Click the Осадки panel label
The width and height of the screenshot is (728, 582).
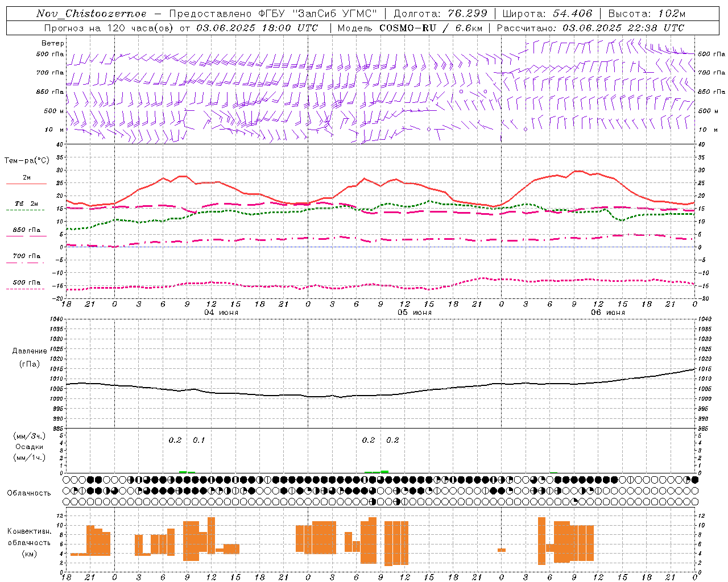pyautogui.click(x=30, y=447)
